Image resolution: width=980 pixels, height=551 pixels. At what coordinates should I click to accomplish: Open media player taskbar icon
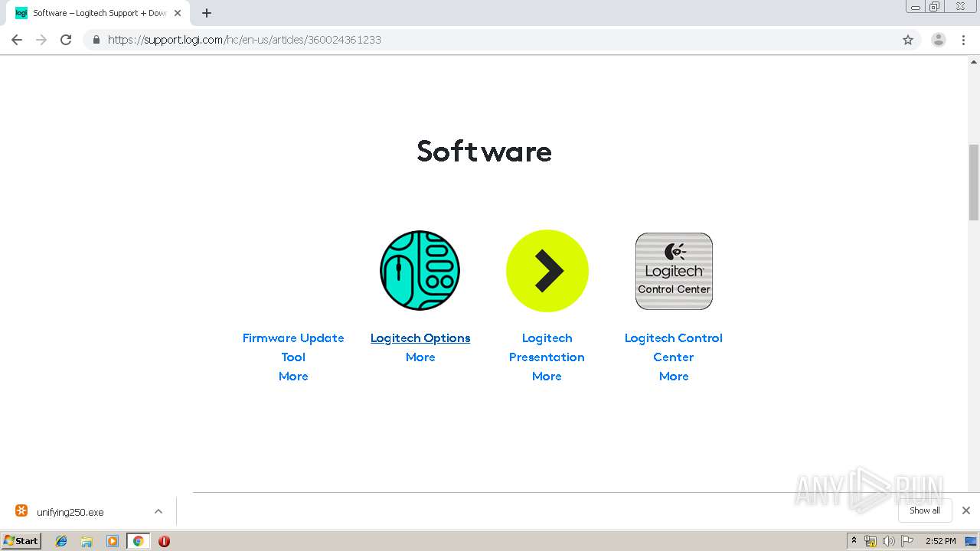coord(113,541)
